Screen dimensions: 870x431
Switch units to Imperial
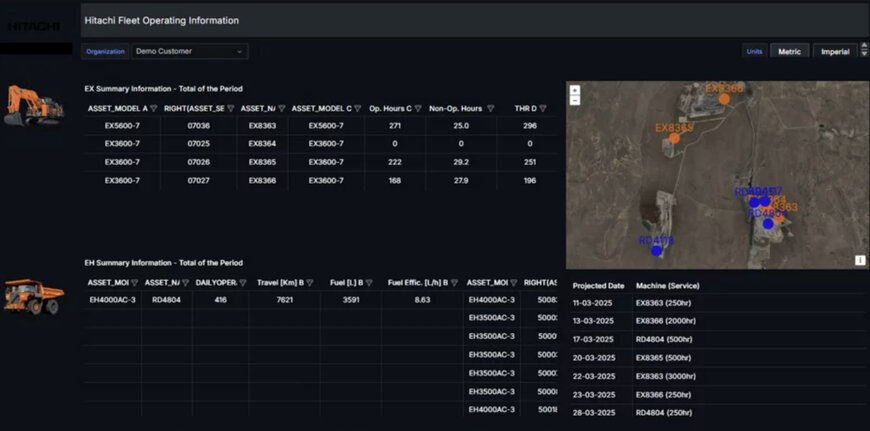click(x=835, y=51)
